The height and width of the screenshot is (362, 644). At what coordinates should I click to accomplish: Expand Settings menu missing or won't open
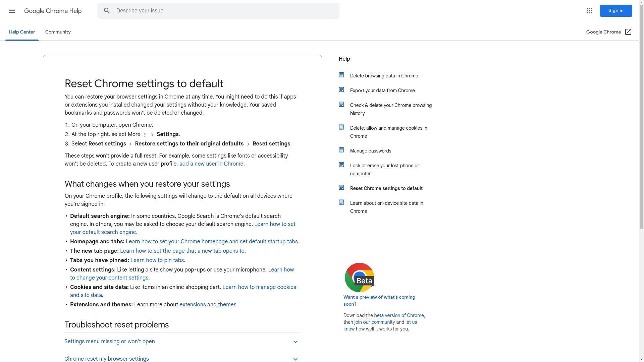coord(182,342)
